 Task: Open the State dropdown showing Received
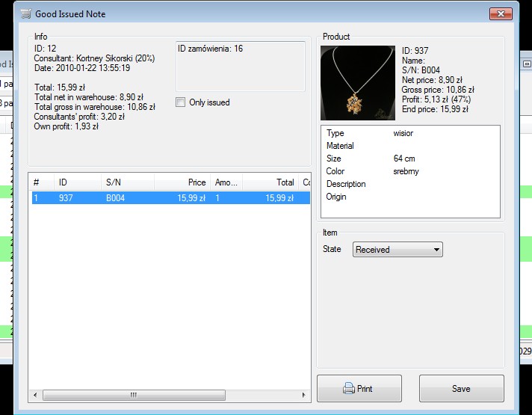tap(398, 250)
